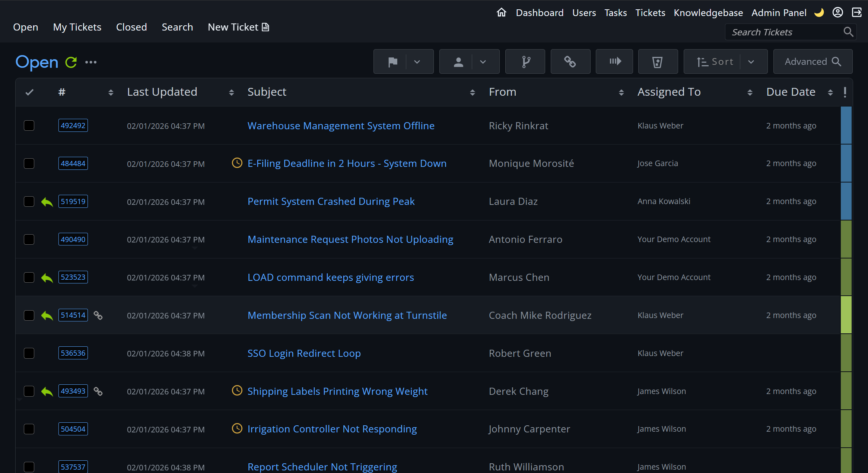Open LOAD command keeps giving errors ticket
Screen dimensions: 868x473
(331, 277)
